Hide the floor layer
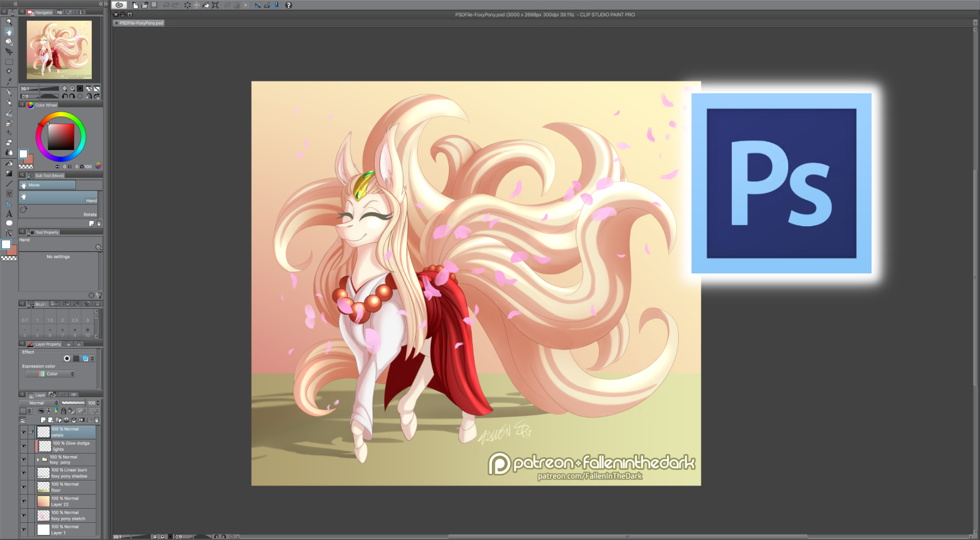Screen dimensions: 980x540 [x=24, y=487]
